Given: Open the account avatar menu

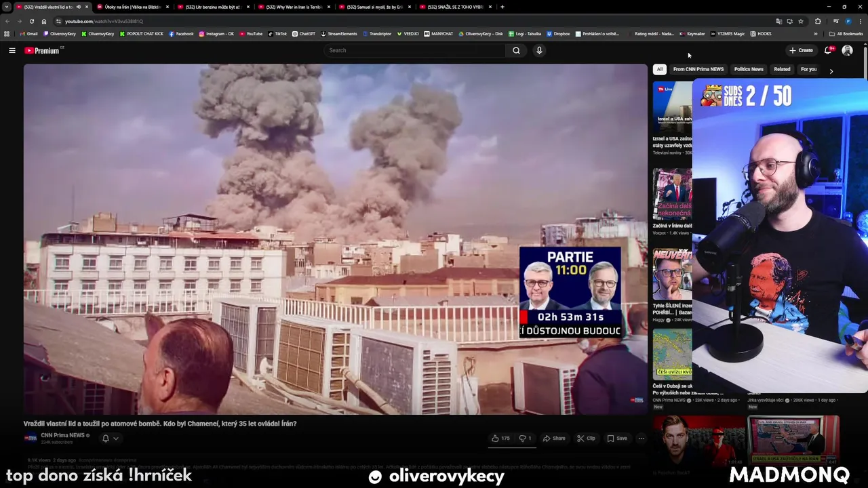Looking at the screenshot, I should (x=847, y=50).
